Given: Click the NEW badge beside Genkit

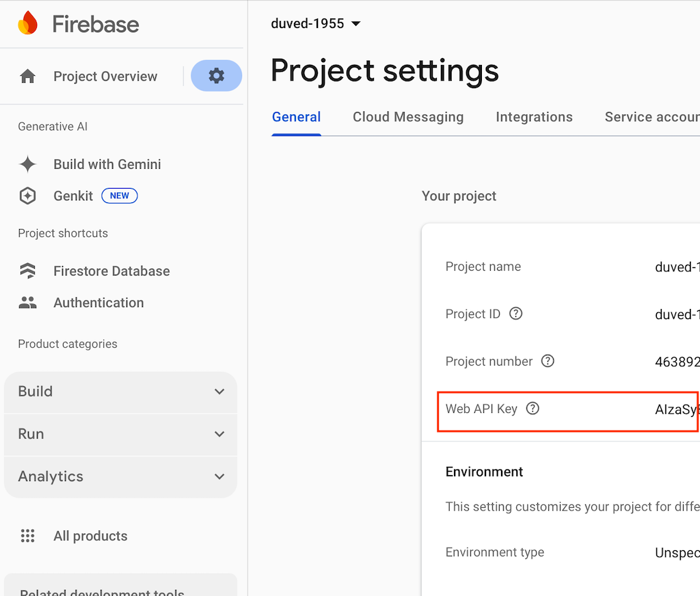Looking at the screenshot, I should (120, 195).
